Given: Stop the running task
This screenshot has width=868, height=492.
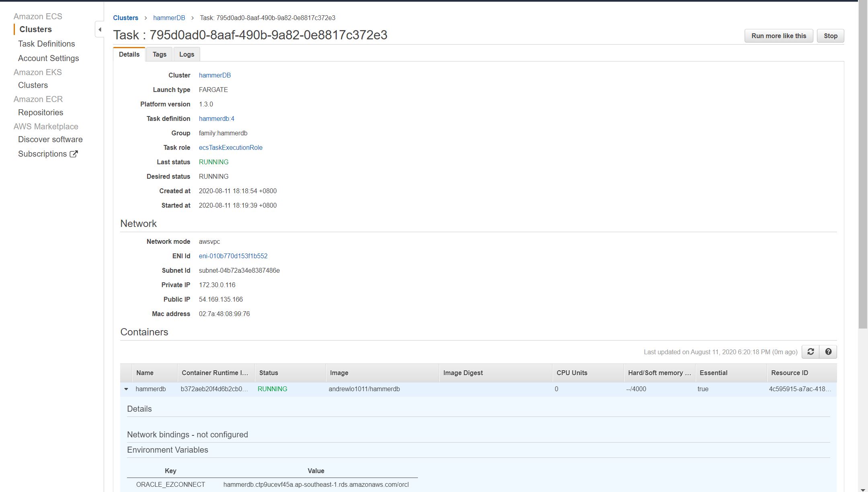Looking at the screenshot, I should [830, 36].
